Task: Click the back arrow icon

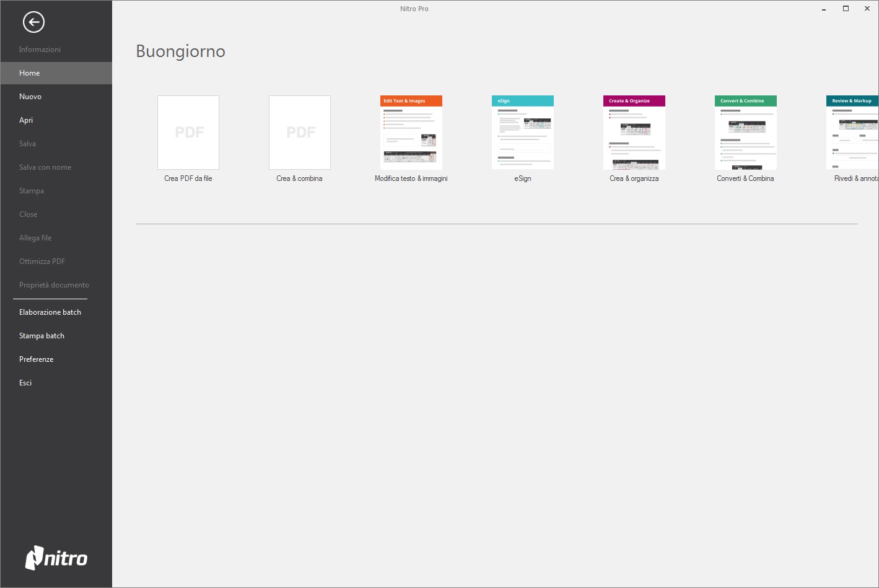Action: pyautogui.click(x=33, y=22)
